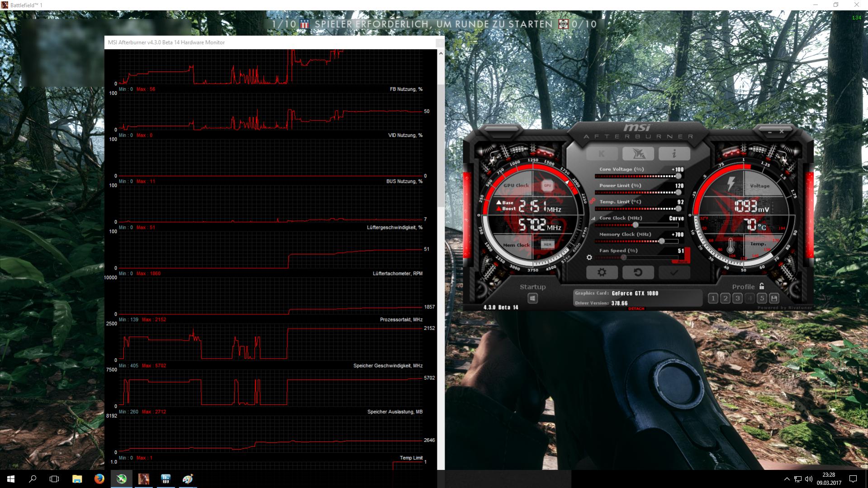Click the Speicher Geschwindigkeit, MHz graph label

tap(388, 365)
